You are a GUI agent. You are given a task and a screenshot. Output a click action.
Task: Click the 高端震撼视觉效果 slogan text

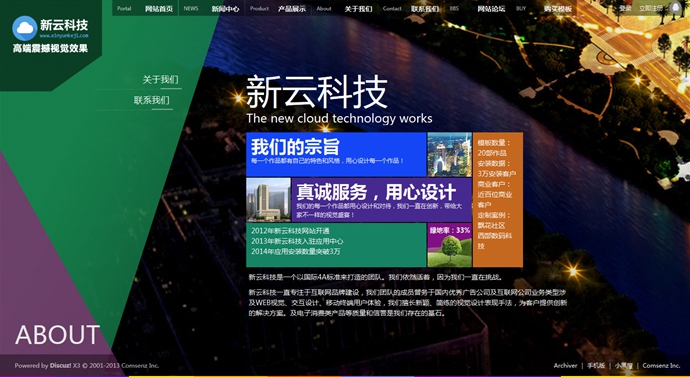tap(50, 48)
